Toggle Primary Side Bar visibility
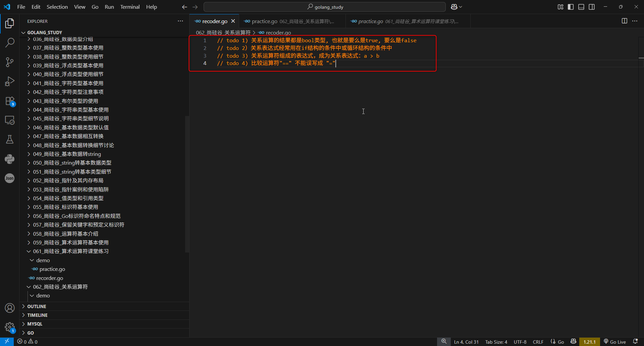Screen dimensions: 644x346 pyautogui.click(x=571, y=7)
